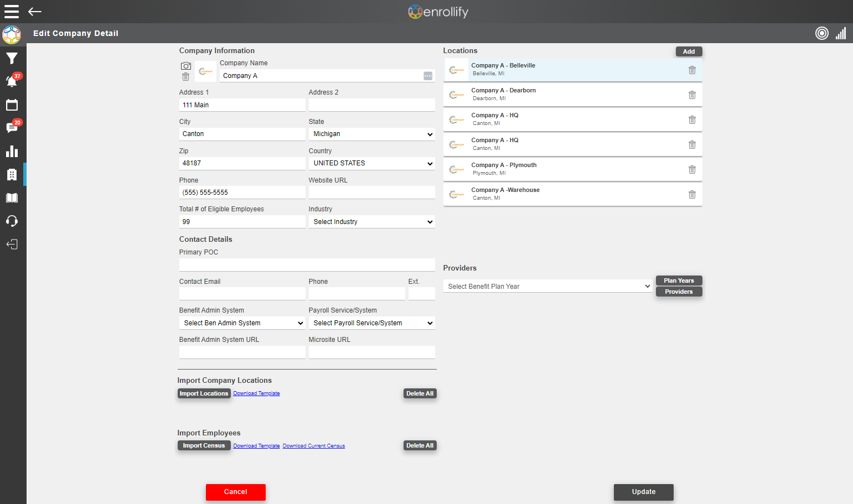This screenshot has height=504, width=853.
Task: Click the target icon in header
Action: 822,33
